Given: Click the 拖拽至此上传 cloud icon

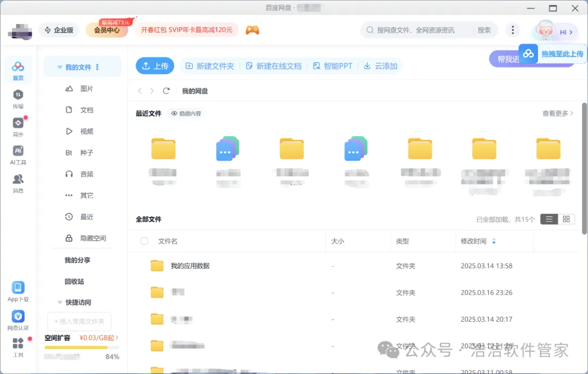Looking at the screenshot, I should click(x=528, y=54).
